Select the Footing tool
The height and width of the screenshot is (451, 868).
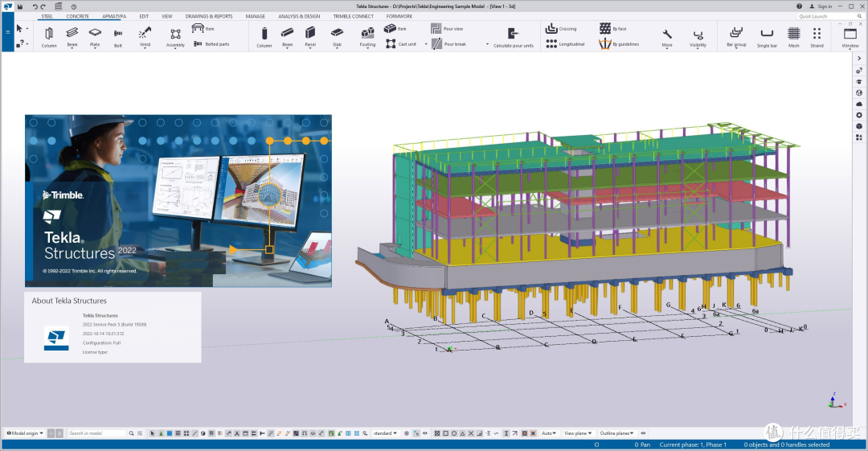367,36
